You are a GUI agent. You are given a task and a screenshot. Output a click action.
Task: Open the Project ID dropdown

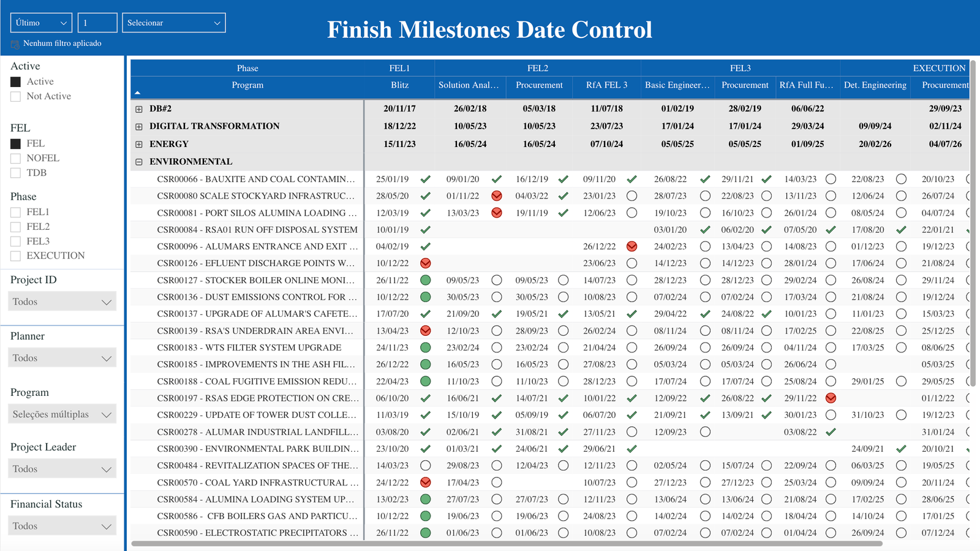click(x=62, y=302)
